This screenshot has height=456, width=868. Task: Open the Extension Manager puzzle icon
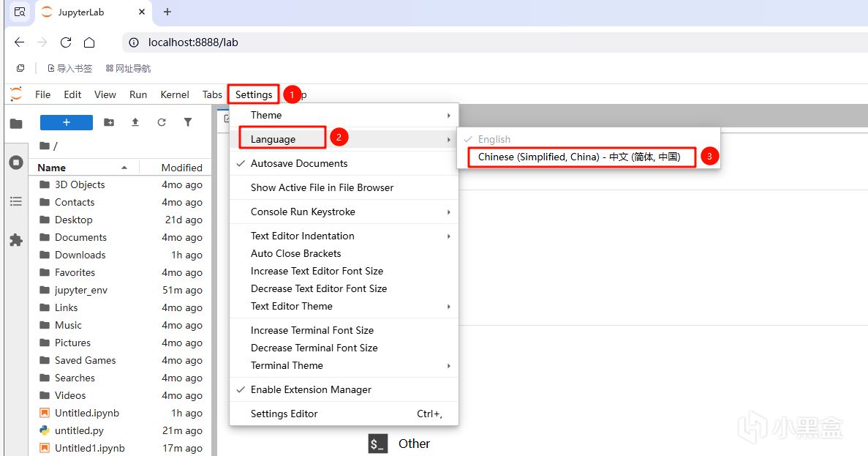tap(16, 240)
